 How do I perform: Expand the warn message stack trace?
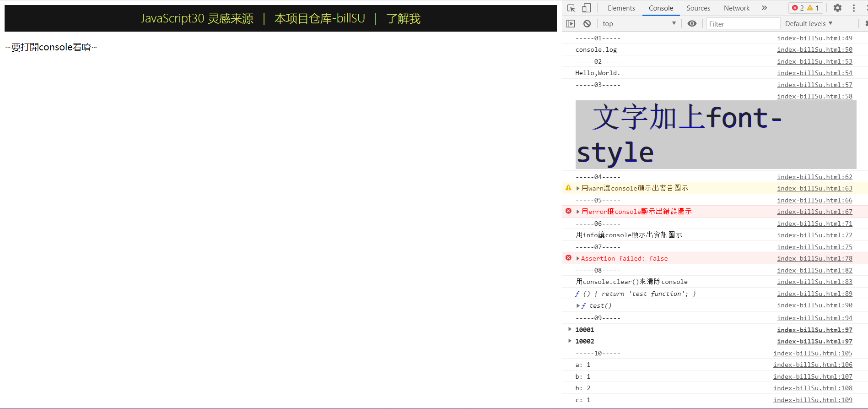click(x=578, y=188)
